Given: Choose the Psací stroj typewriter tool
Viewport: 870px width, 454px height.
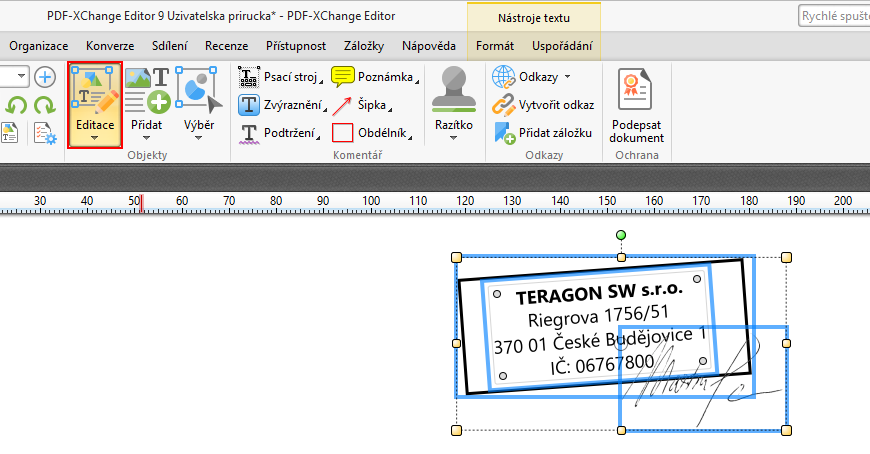Looking at the screenshot, I should (x=280, y=77).
